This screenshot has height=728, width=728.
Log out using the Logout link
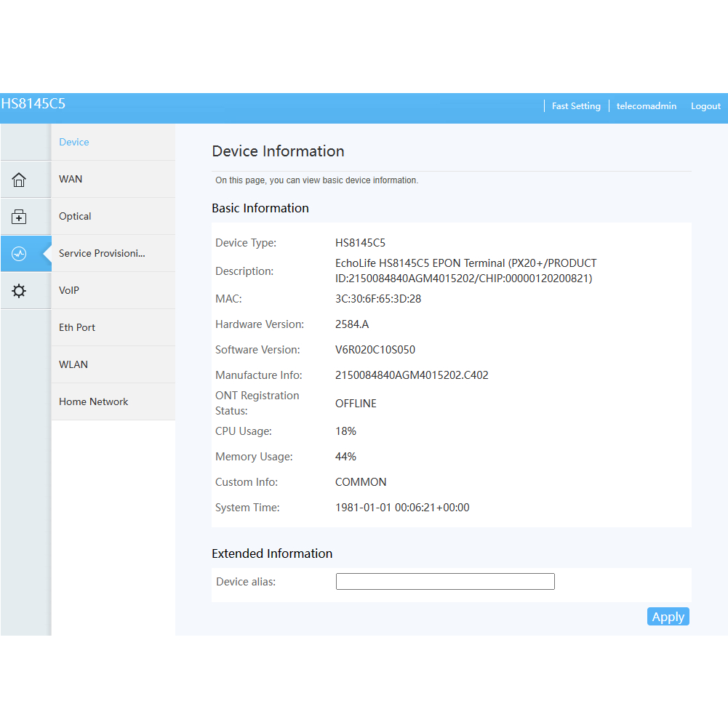[x=705, y=106]
